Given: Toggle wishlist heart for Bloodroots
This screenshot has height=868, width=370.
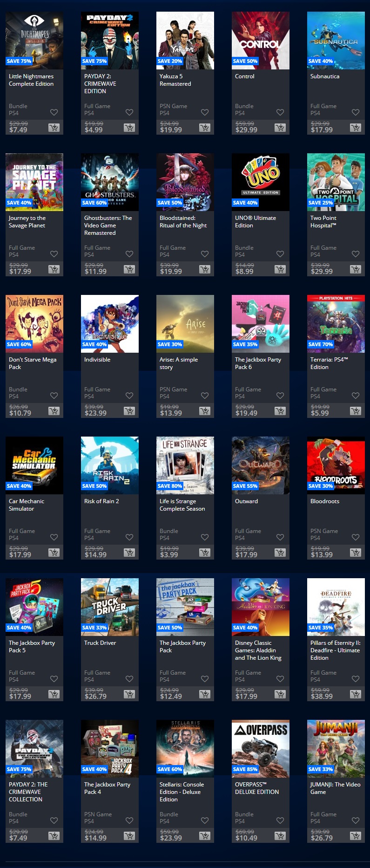Looking at the screenshot, I should pos(356,537).
